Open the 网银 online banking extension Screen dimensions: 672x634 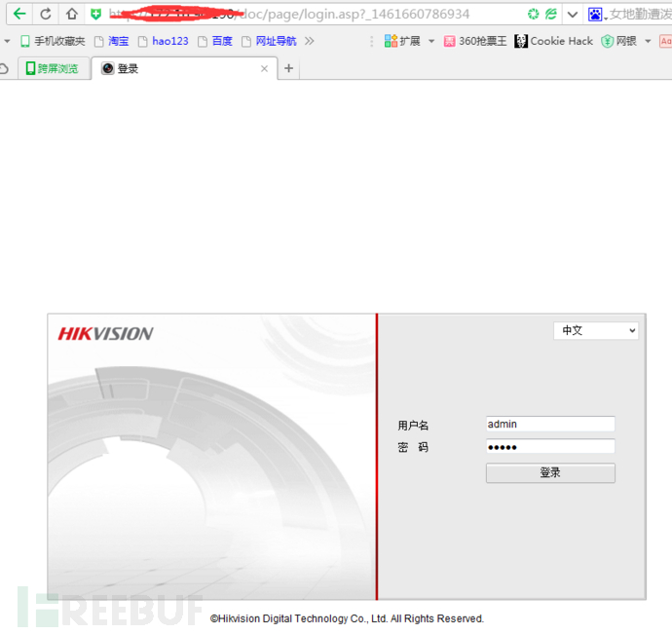tap(618, 41)
